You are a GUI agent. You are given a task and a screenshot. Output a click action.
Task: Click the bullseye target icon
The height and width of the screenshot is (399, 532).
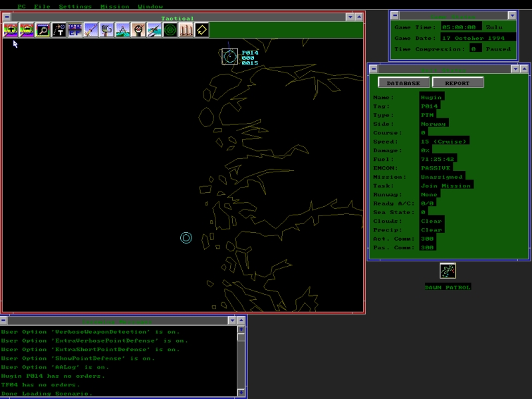(x=138, y=30)
